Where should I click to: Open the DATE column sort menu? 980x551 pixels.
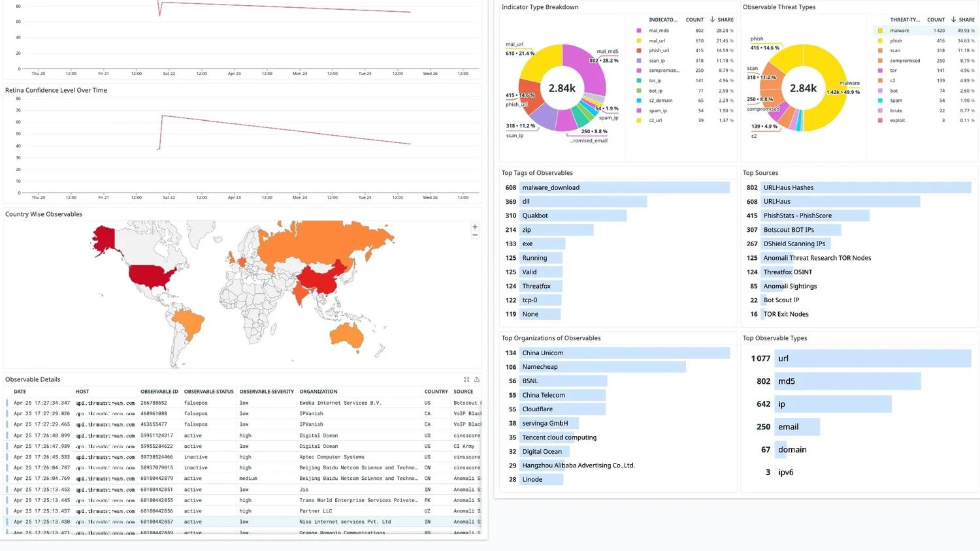[20, 392]
